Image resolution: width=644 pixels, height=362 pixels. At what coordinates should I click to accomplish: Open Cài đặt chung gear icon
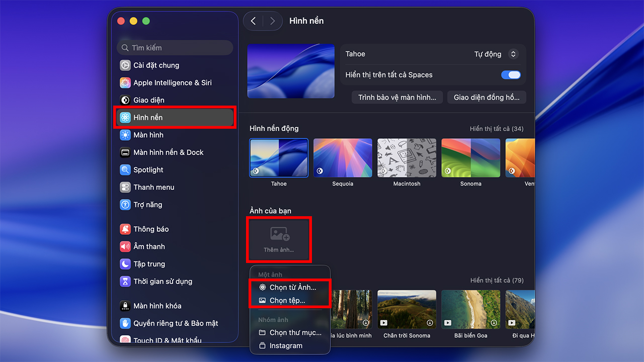pyautogui.click(x=125, y=65)
